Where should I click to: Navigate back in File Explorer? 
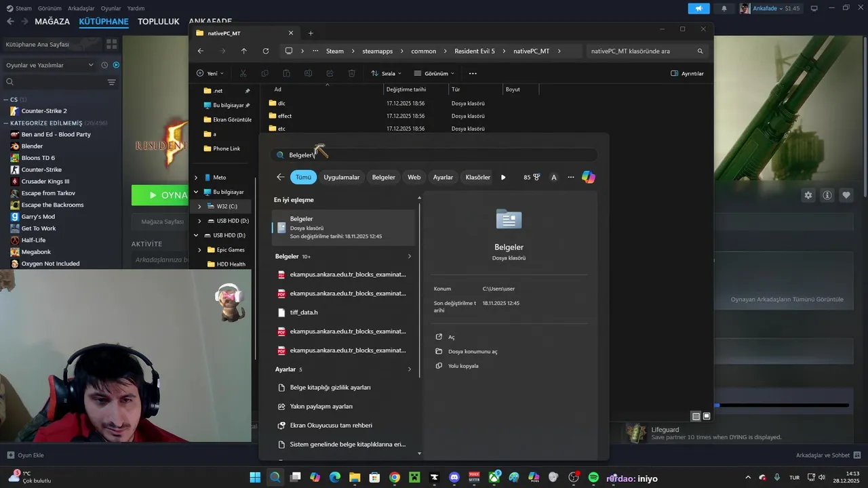click(200, 51)
